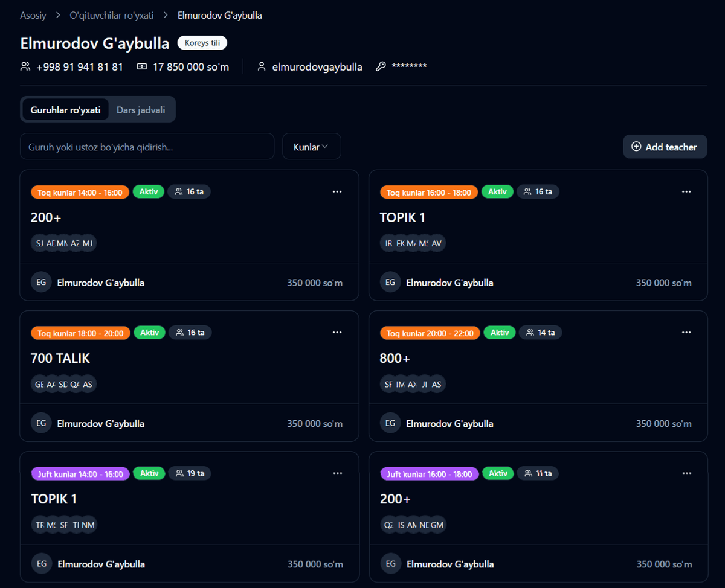Click the balance card icon near 17 850 000 so'm
Screen dimensions: 725x588
click(142, 66)
